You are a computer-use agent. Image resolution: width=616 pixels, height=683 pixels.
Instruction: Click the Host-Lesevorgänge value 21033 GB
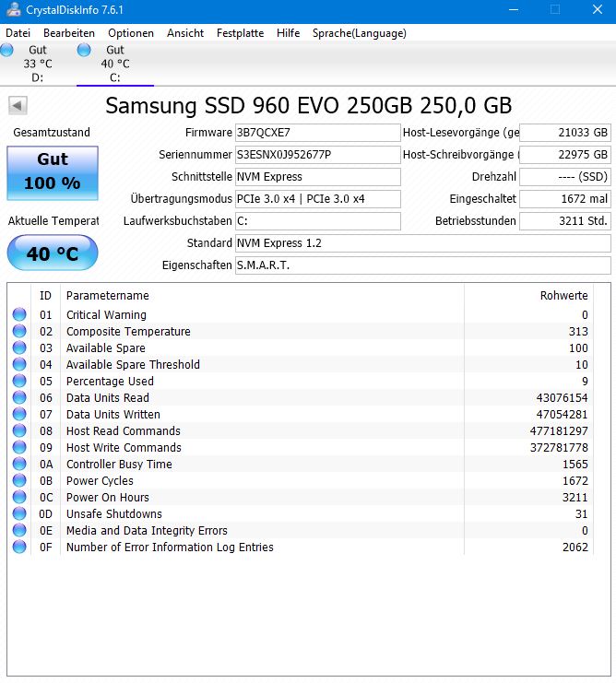click(x=565, y=133)
